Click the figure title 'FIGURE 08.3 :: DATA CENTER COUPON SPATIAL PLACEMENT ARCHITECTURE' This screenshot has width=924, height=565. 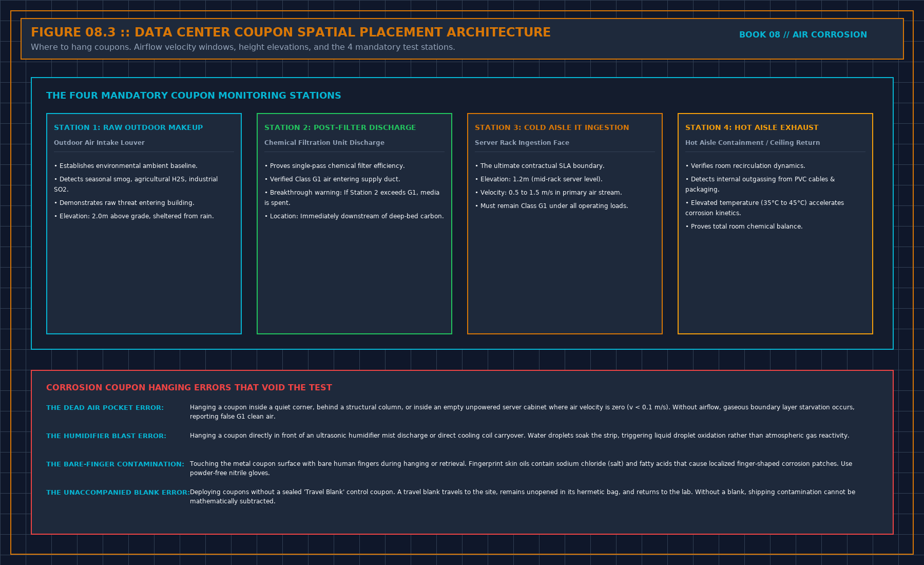(291, 32)
